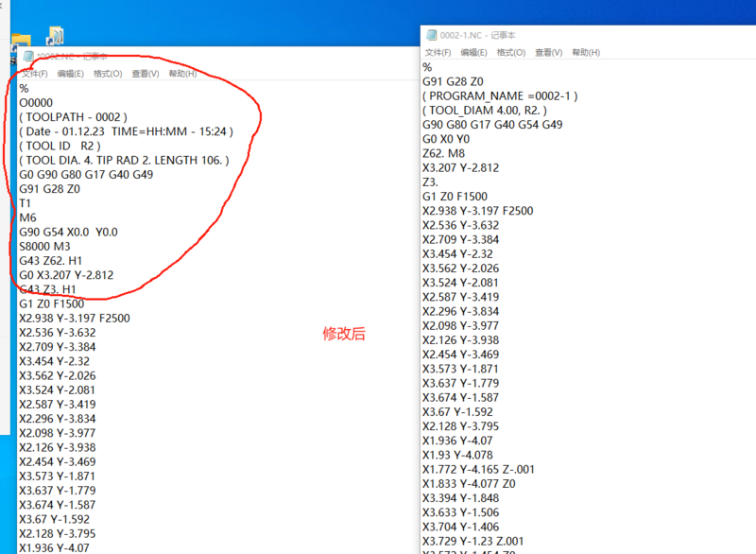Click the "( PROGRAM_NAME =0002-1 )" line
Screen dimensions: 756x554
tap(501, 95)
